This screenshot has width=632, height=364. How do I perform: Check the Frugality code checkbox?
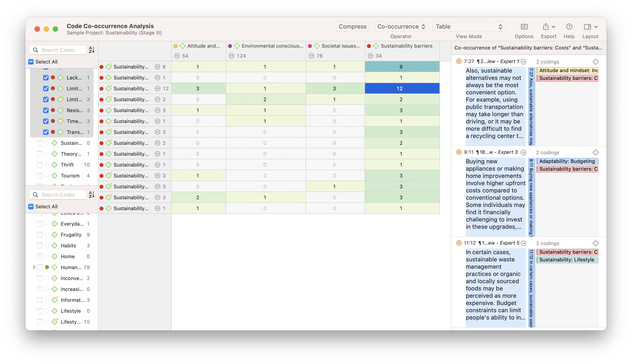pyautogui.click(x=40, y=234)
